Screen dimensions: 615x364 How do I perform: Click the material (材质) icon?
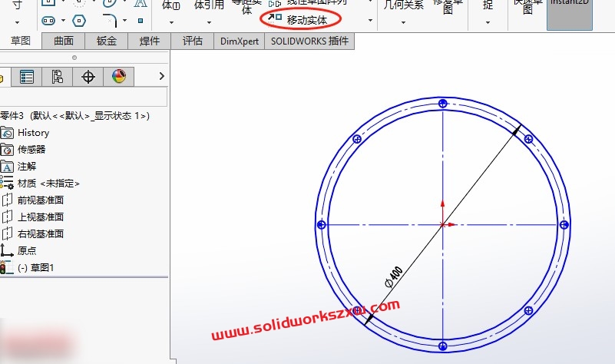(7, 183)
